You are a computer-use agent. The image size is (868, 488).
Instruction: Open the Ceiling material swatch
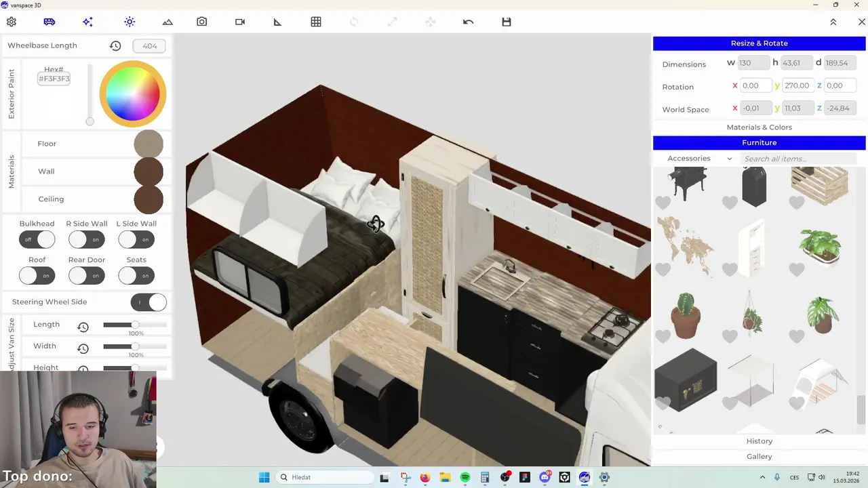tap(149, 199)
